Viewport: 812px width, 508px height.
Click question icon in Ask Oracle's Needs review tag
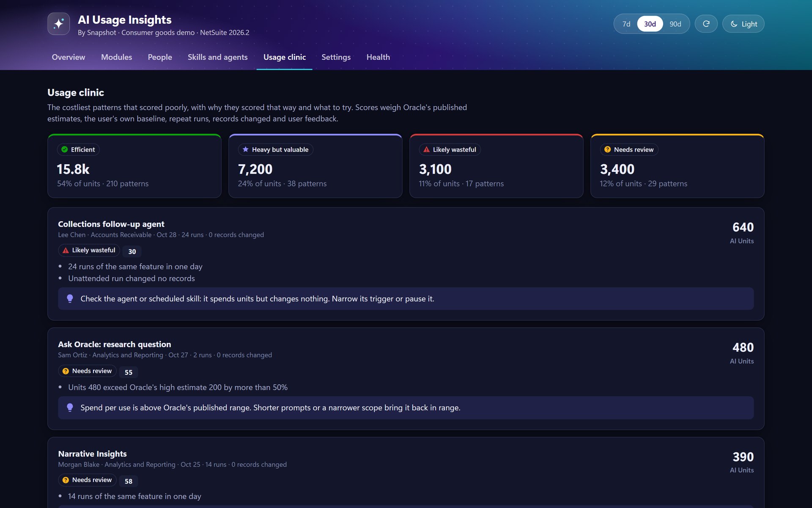(x=66, y=371)
